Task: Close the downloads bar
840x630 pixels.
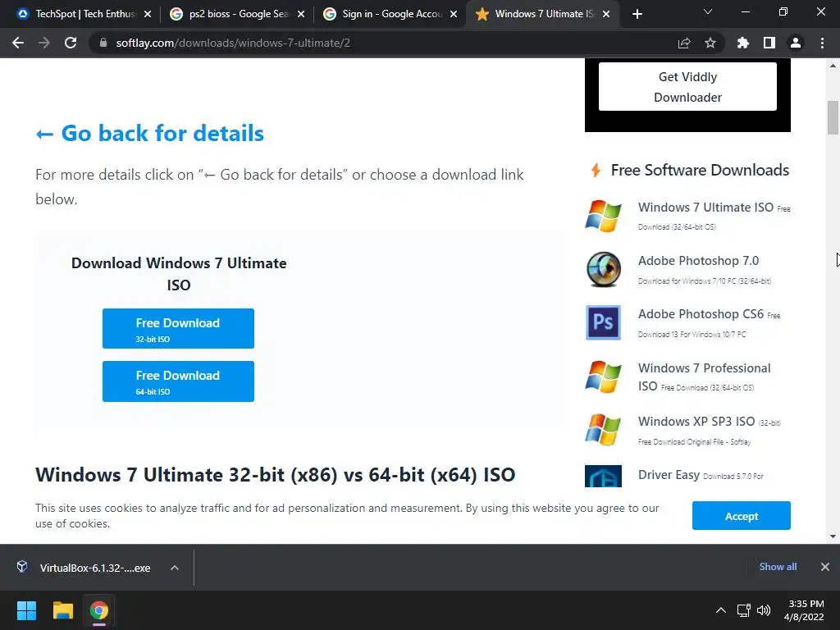Action: (825, 567)
